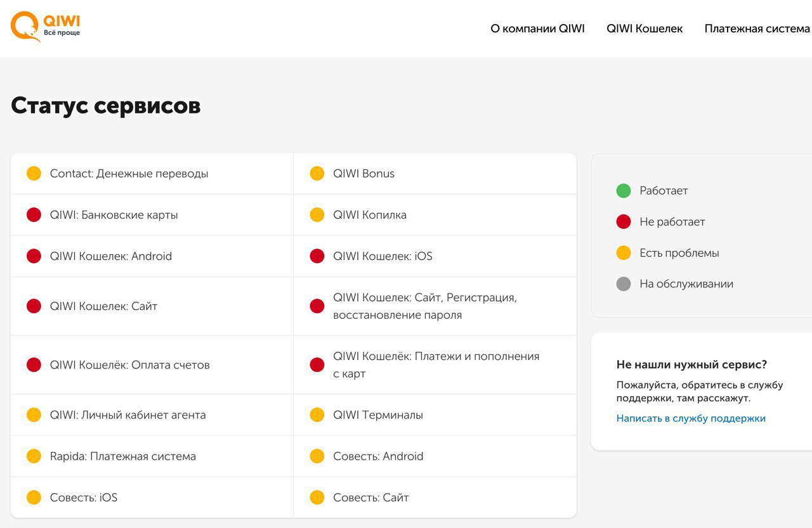Image resolution: width=812 pixels, height=528 pixels.
Task: Click the QIWI Кошелек: Сайт service name in left column
Action: 103,306
